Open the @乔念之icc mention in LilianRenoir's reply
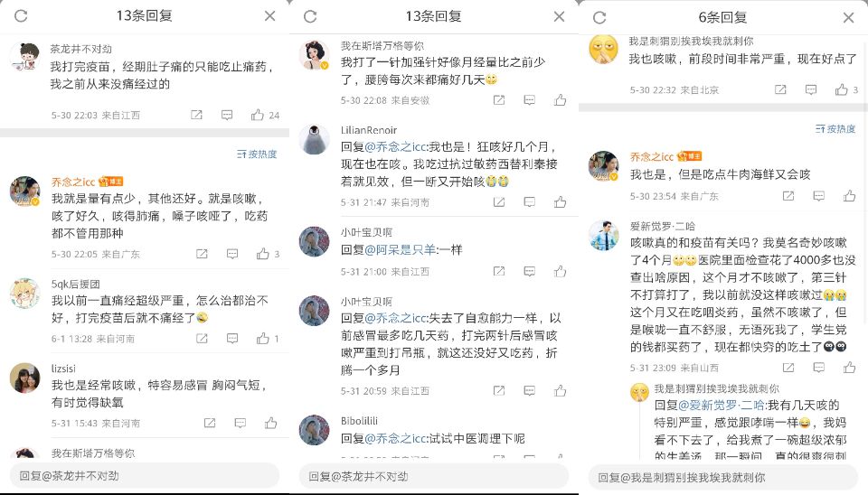 click(395, 146)
